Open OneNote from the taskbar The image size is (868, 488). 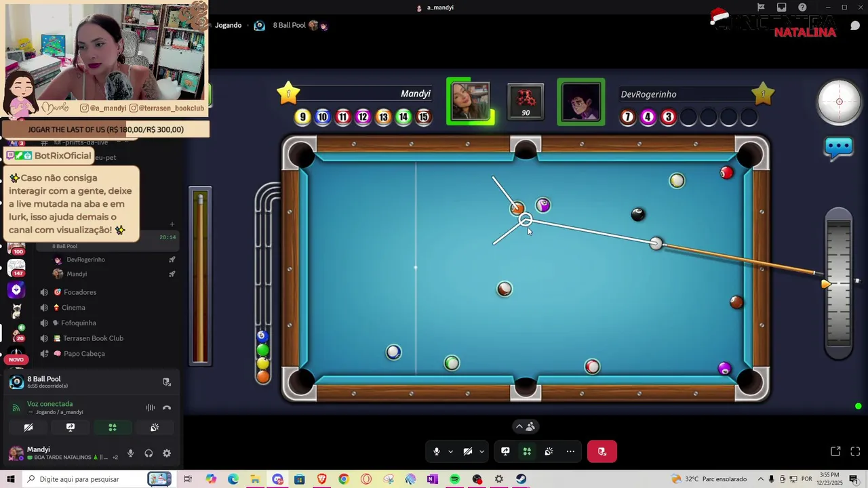tap(433, 479)
